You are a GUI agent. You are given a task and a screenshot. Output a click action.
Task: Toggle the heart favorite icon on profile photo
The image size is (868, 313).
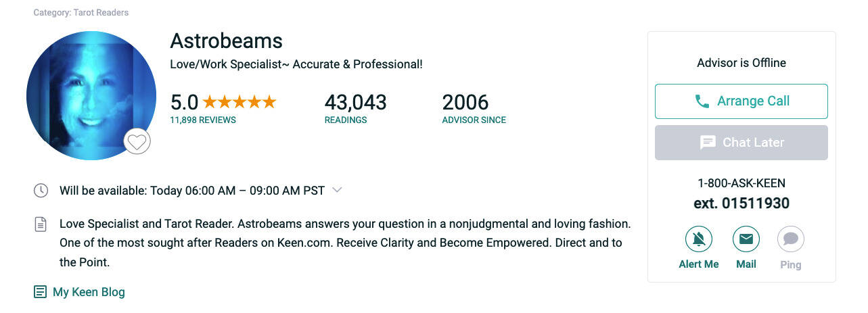pos(137,142)
